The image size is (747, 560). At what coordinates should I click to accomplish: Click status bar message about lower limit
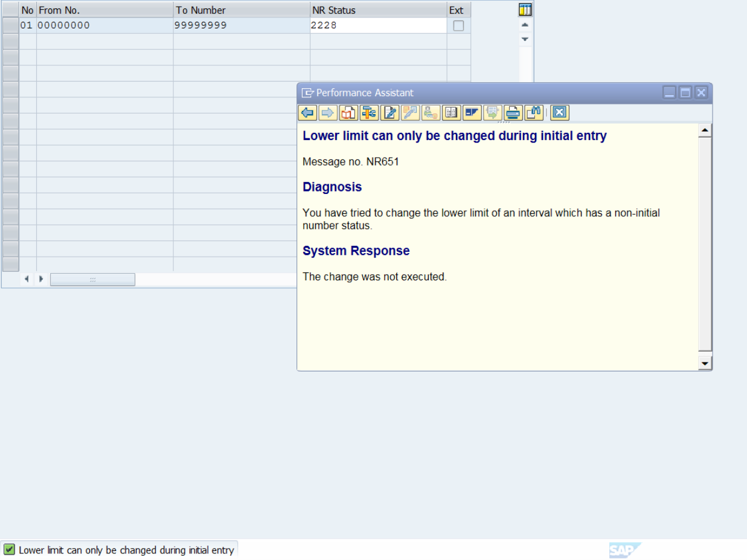[126, 550]
